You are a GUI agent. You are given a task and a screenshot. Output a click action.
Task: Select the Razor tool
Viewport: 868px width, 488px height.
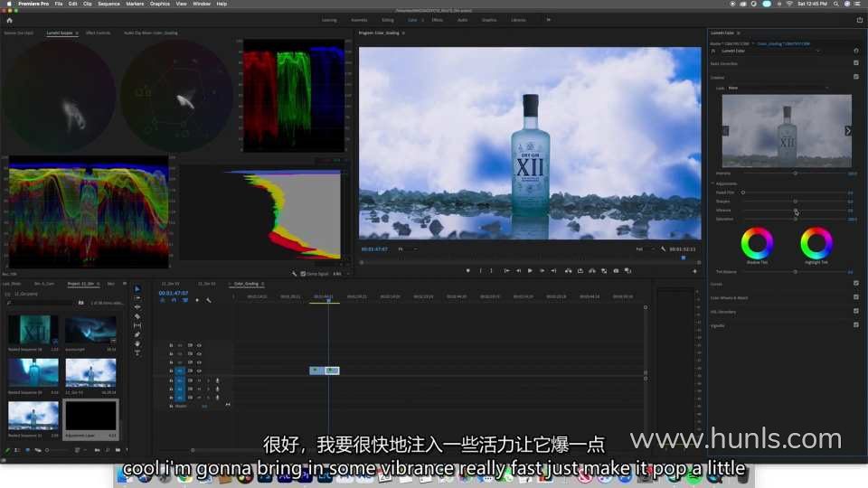[137, 316]
